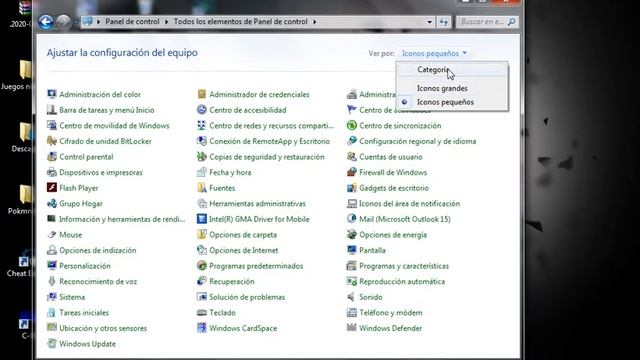Open Cuentas de usuario link

391,157
